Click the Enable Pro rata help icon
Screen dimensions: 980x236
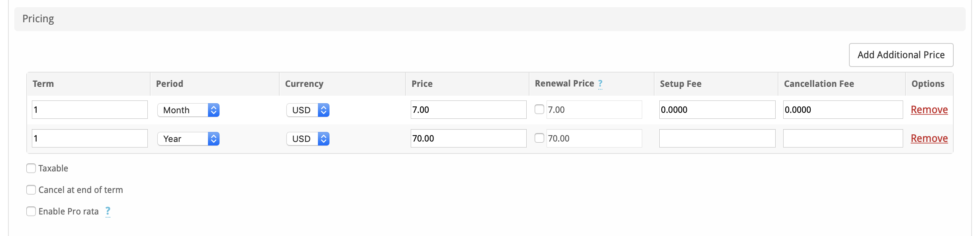pyautogui.click(x=108, y=211)
